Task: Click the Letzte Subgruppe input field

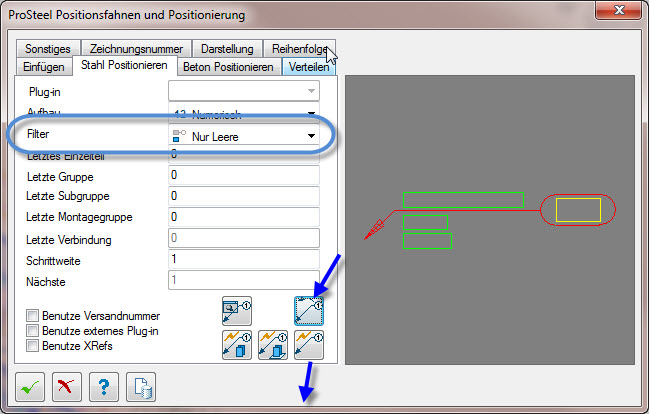Action: [x=244, y=196]
